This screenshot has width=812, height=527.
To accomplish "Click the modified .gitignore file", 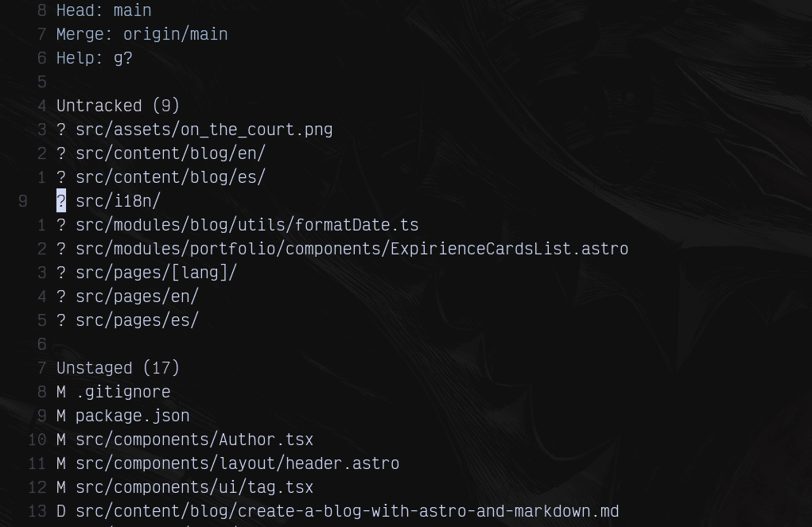I will pyautogui.click(x=122, y=392).
